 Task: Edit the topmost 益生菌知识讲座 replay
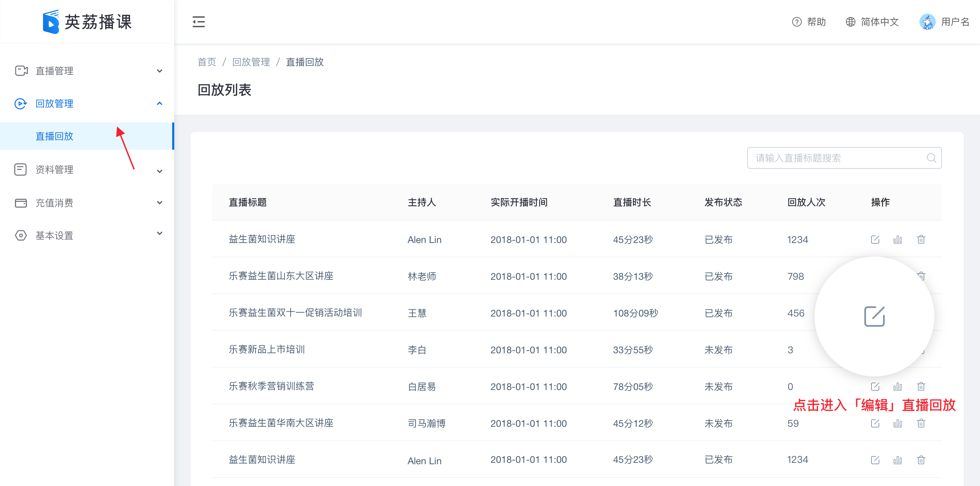coord(875,239)
